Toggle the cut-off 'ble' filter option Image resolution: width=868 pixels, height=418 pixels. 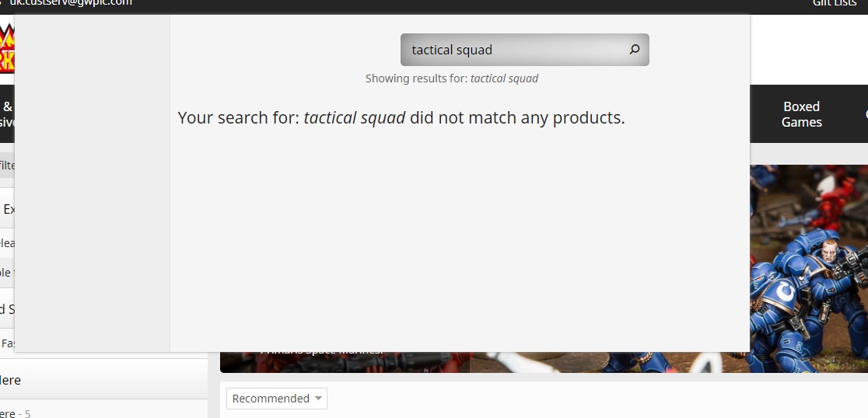[6, 273]
